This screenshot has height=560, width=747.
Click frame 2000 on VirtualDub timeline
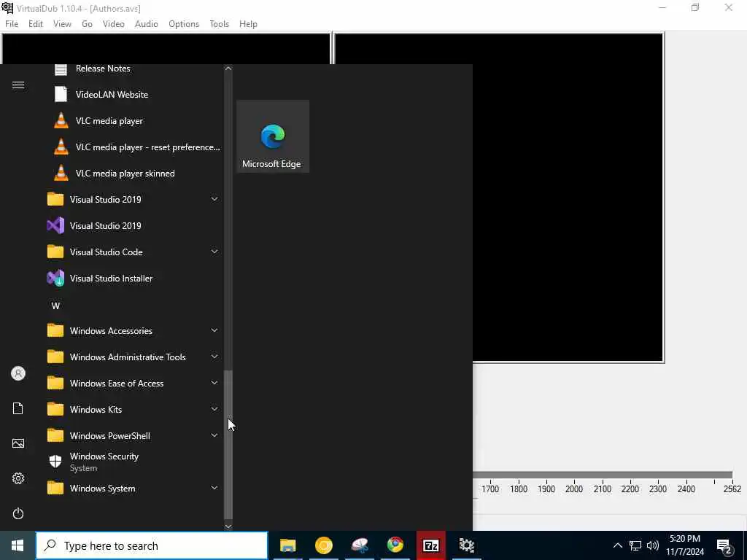(x=573, y=489)
